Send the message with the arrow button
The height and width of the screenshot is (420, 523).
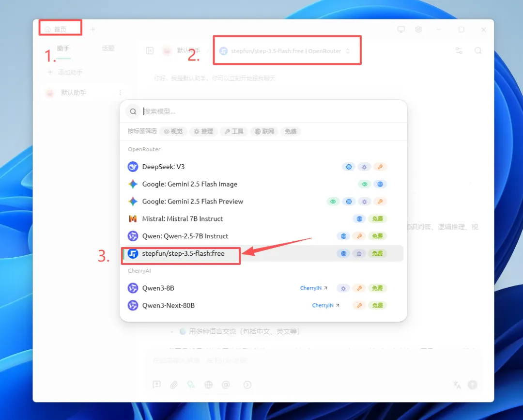coord(472,385)
